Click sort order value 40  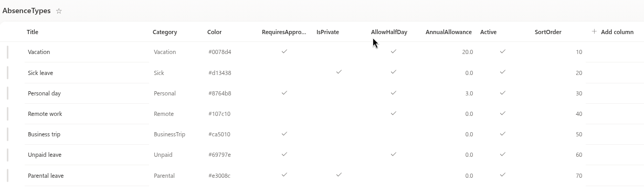[579, 114]
